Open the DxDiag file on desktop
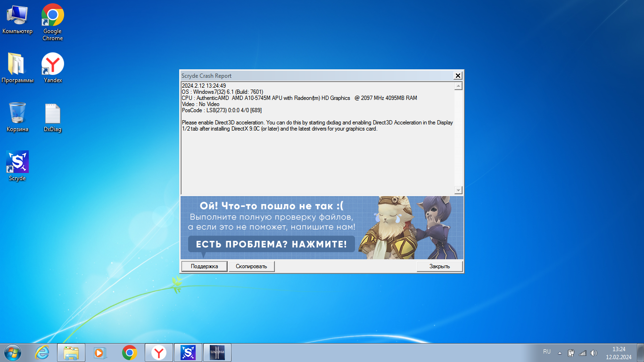The width and height of the screenshot is (644, 362). click(x=52, y=115)
